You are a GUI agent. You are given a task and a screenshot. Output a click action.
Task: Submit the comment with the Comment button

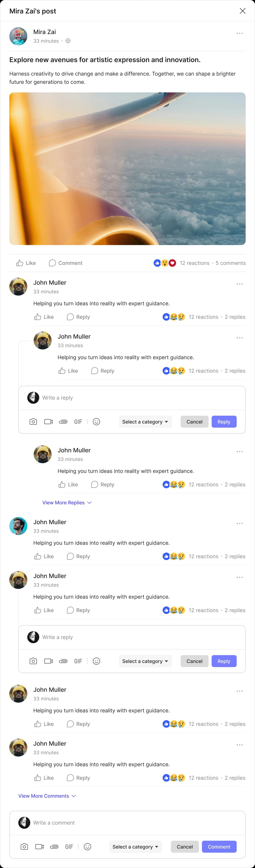(x=219, y=847)
